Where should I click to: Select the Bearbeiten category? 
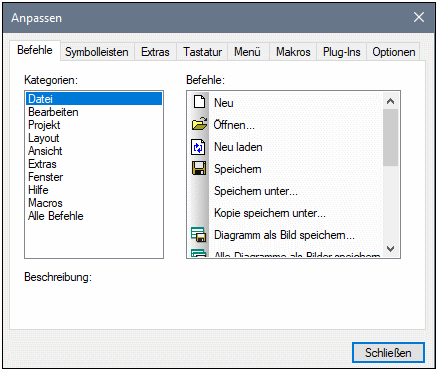[x=94, y=112]
